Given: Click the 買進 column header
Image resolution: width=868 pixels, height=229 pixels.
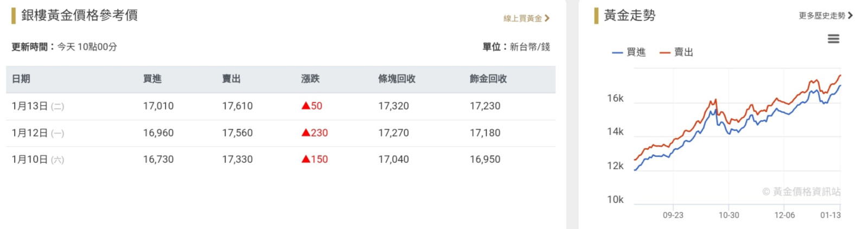Looking at the screenshot, I should click(152, 79).
